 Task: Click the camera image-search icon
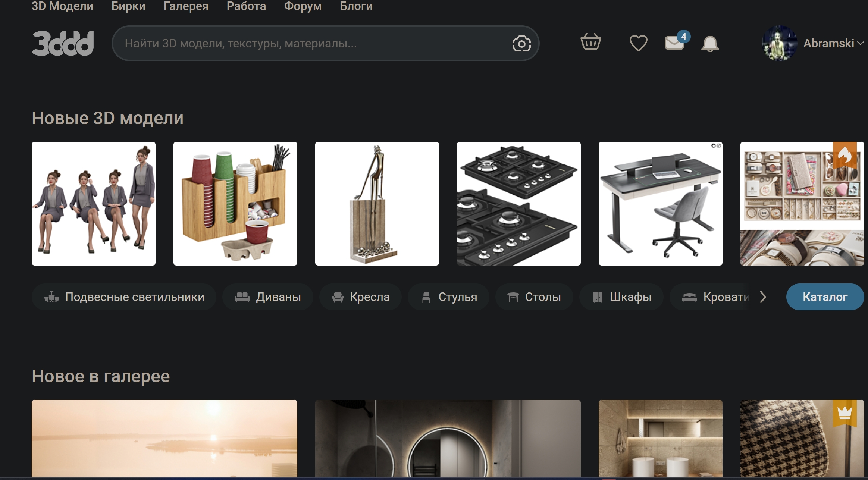(521, 44)
